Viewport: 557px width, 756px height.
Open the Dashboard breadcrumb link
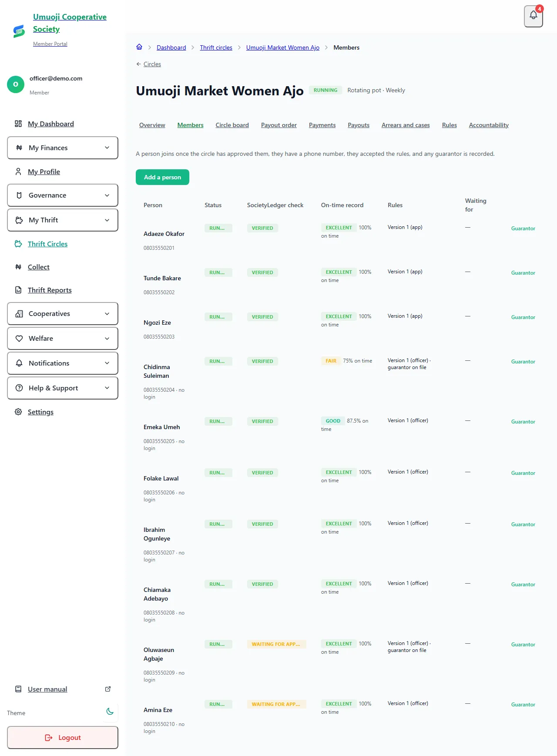(171, 47)
